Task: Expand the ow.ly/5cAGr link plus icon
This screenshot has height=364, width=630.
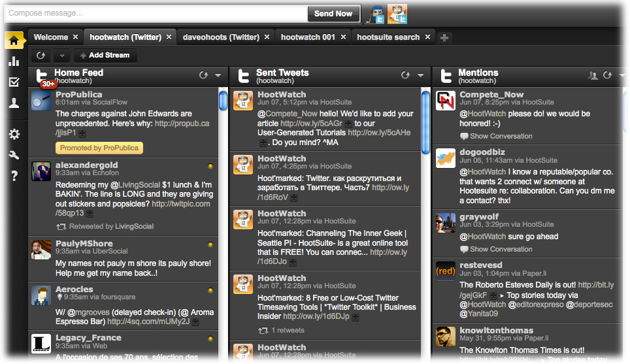Action: [348, 124]
